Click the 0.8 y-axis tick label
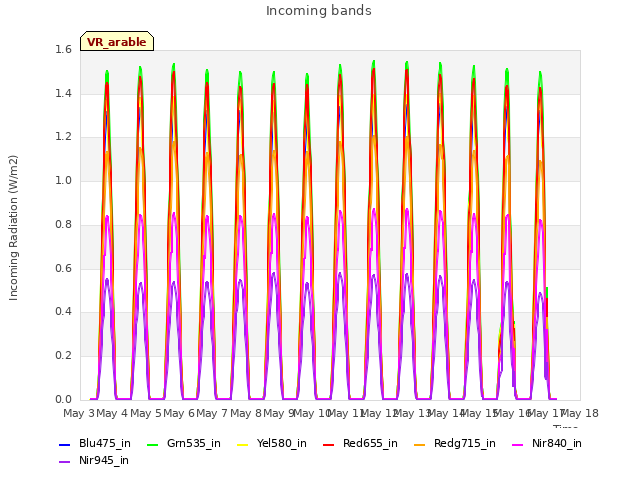Screen dimensions: 640x480 click(63, 224)
